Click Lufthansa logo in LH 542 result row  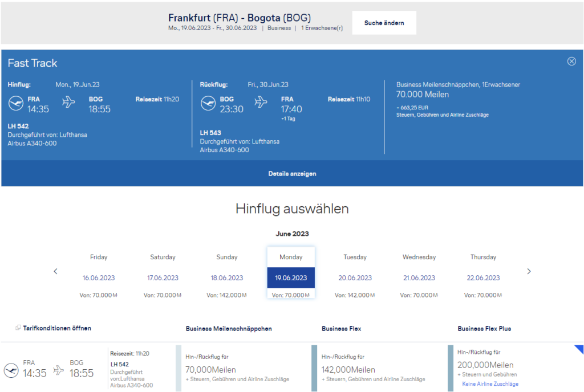point(11,370)
